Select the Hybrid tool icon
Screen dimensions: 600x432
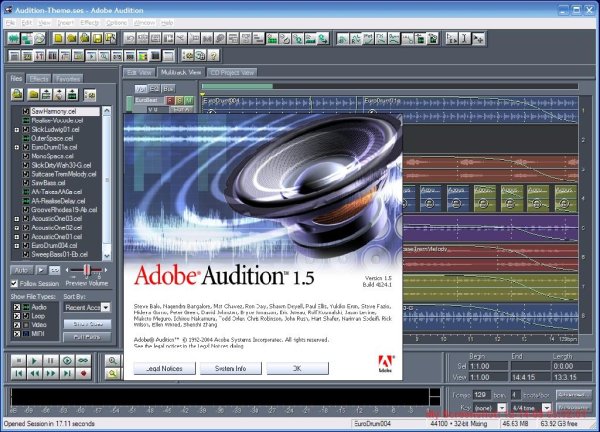pyautogui.click(x=452, y=39)
